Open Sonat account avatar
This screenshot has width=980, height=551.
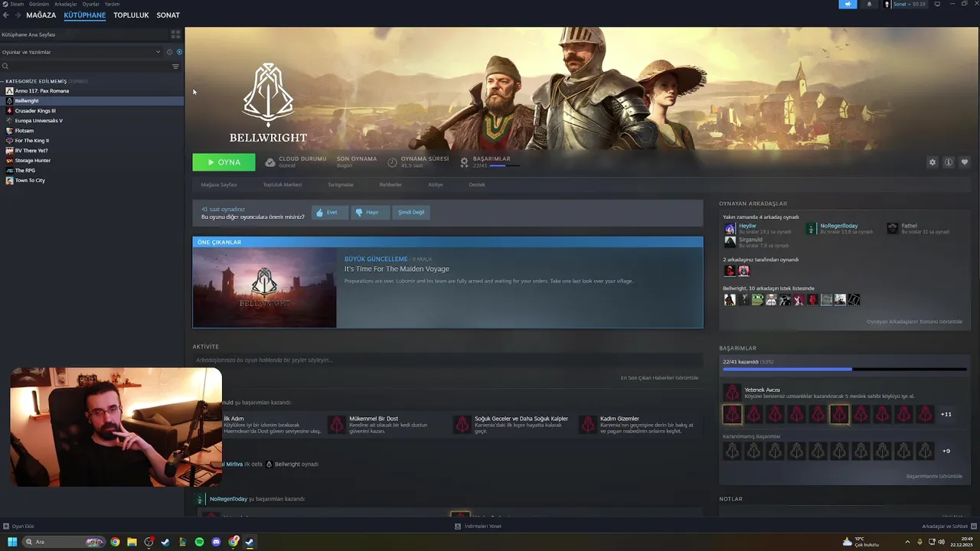pyautogui.click(x=887, y=4)
